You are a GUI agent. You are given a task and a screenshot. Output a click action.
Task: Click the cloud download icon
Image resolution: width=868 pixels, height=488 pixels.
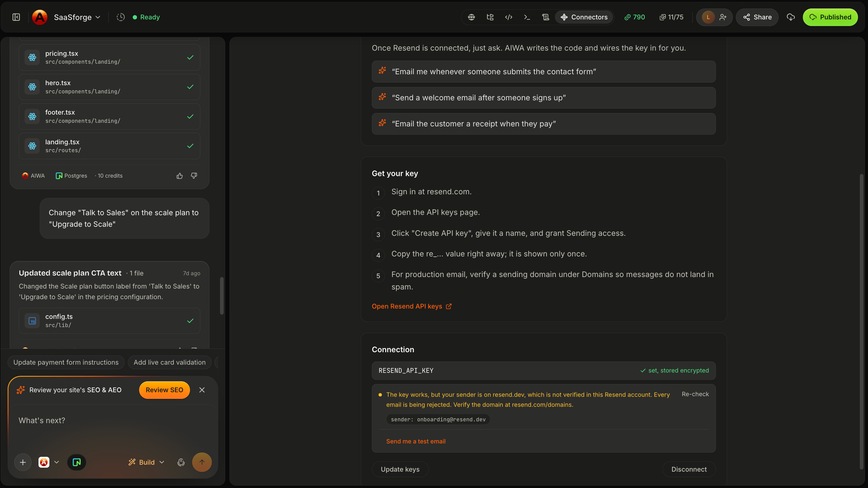(x=791, y=17)
